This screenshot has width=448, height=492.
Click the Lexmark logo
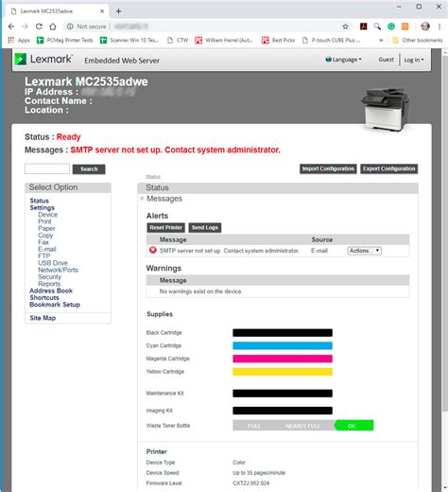43,59
